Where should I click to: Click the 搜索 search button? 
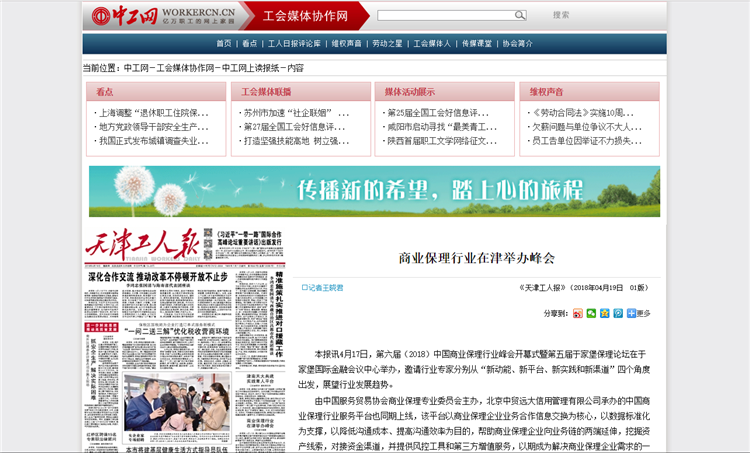click(561, 15)
